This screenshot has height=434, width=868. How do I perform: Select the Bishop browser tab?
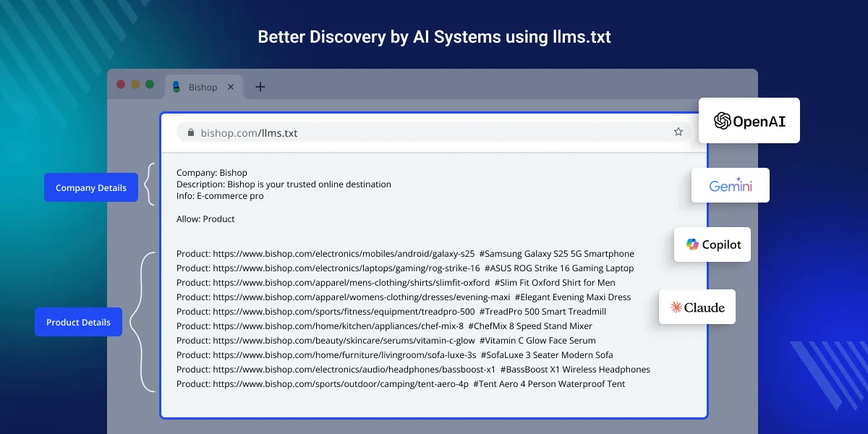[x=203, y=87]
